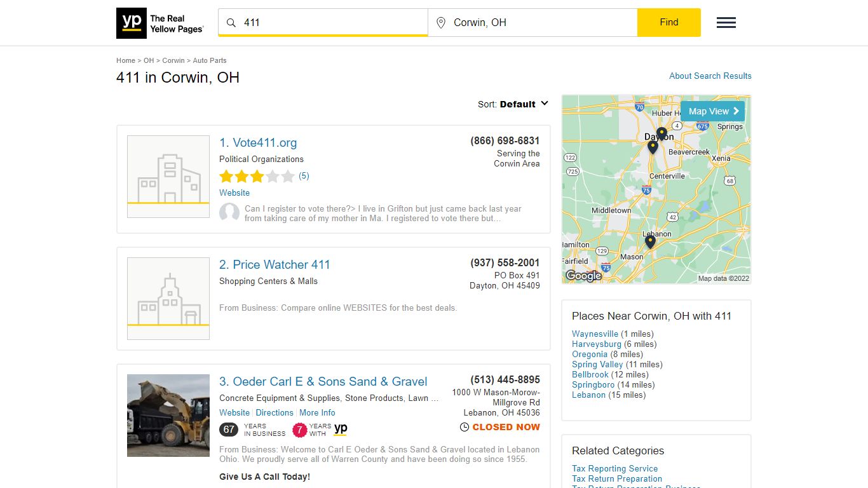Open About Search Results link
Viewport: 868px width, 488px height.
710,76
